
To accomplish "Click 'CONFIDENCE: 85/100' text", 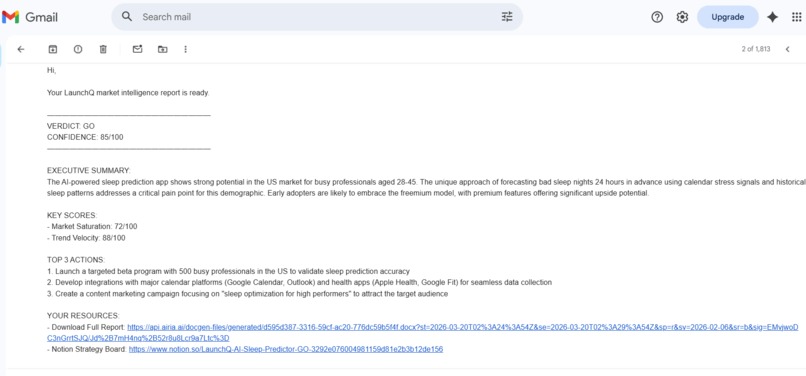I will tap(85, 137).
